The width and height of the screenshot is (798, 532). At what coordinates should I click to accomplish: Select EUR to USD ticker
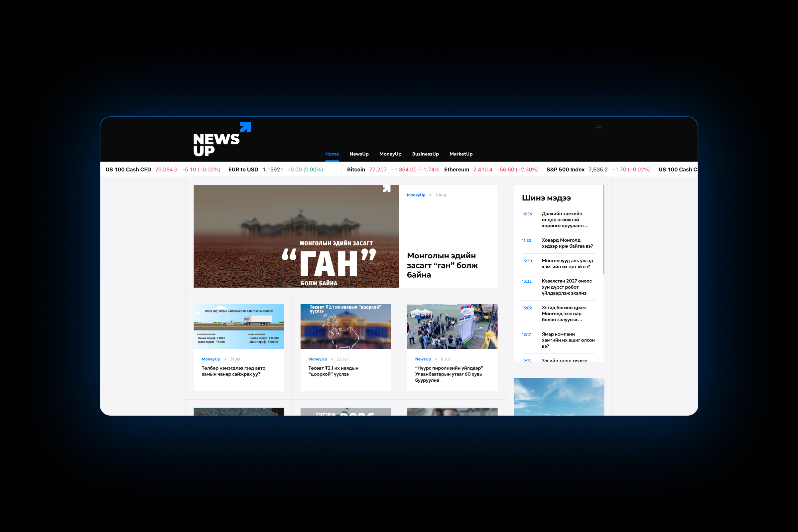[x=276, y=170]
